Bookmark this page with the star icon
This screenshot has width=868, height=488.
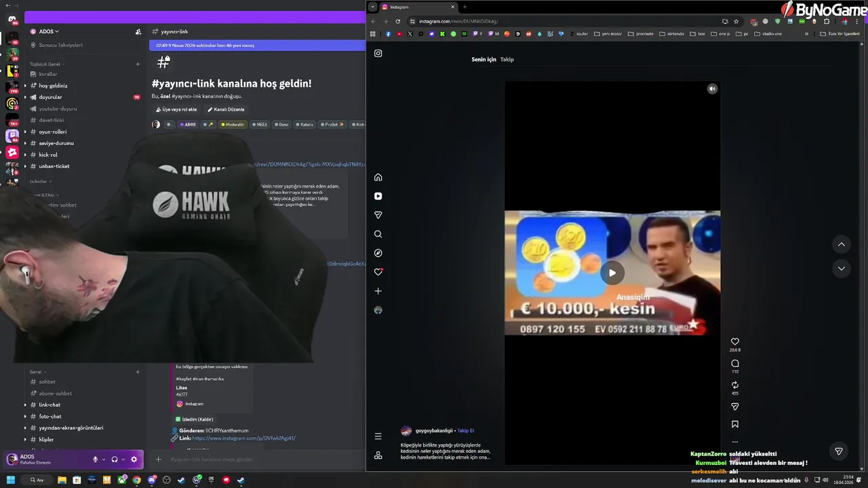click(736, 22)
